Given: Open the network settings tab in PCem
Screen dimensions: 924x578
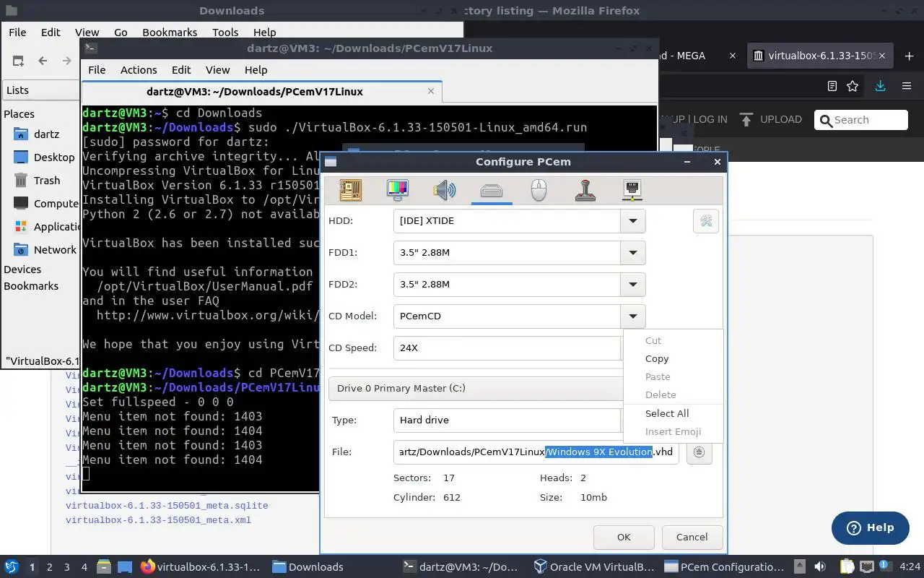Looking at the screenshot, I should point(632,190).
